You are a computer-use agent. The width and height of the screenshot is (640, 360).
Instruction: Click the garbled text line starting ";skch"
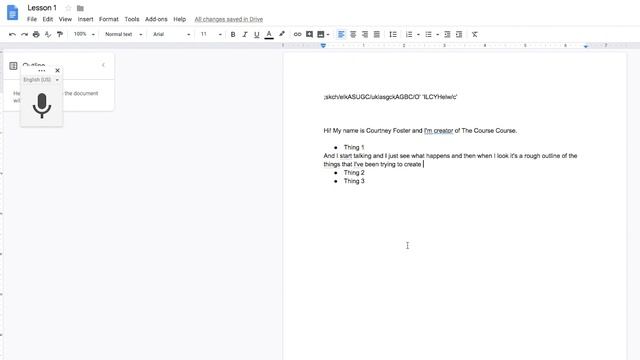pyautogui.click(x=390, y=97)
